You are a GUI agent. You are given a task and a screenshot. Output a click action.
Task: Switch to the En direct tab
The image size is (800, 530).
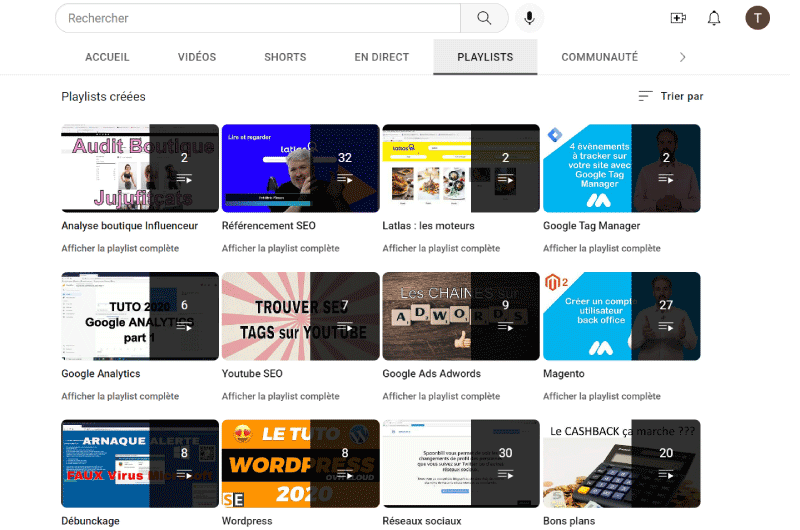(x=382, y=57)
